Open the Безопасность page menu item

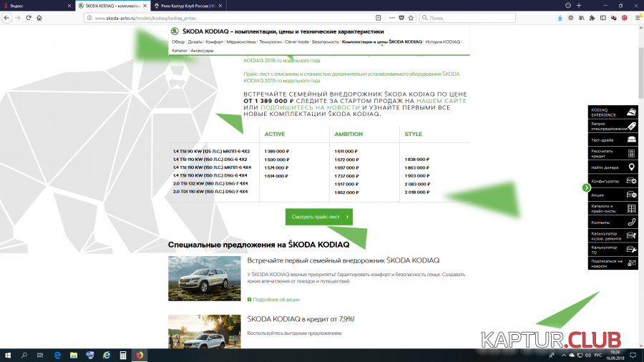326,42
